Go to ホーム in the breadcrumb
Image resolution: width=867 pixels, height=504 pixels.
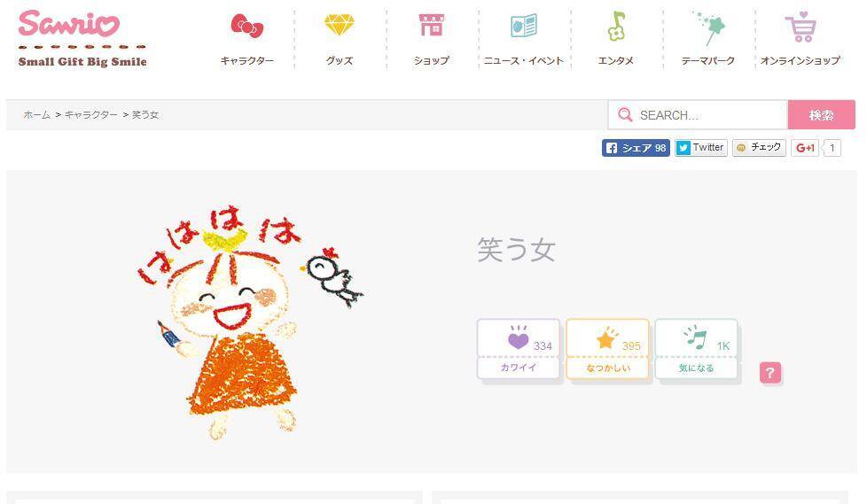(x=36, y=115)
